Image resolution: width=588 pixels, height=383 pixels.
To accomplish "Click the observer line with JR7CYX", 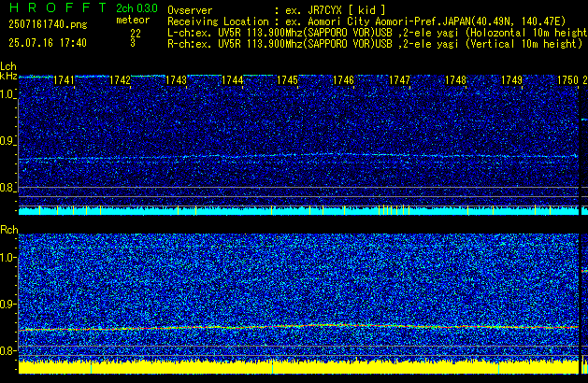I will tap(277, 10).
